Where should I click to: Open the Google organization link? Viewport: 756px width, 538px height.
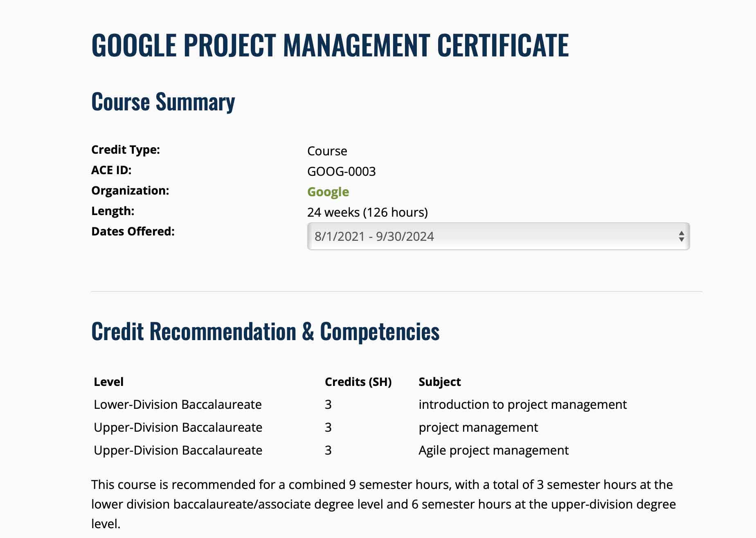tap(328, 192)
